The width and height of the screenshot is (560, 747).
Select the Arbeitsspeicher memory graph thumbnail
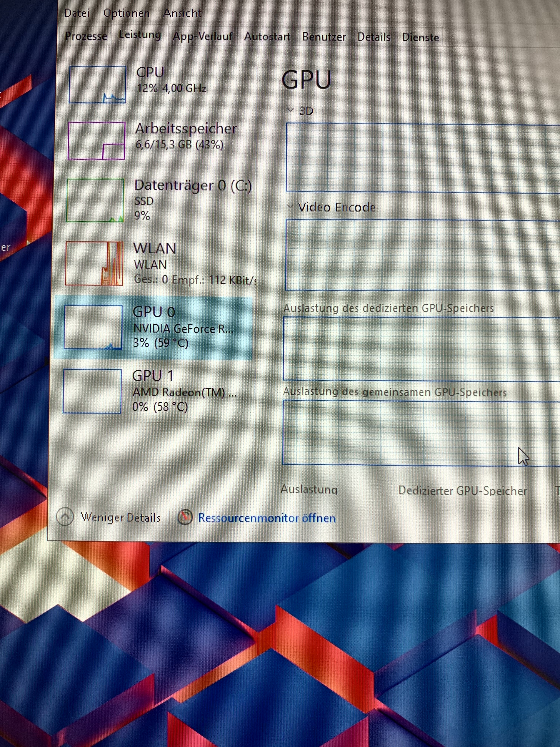[96, 141]
